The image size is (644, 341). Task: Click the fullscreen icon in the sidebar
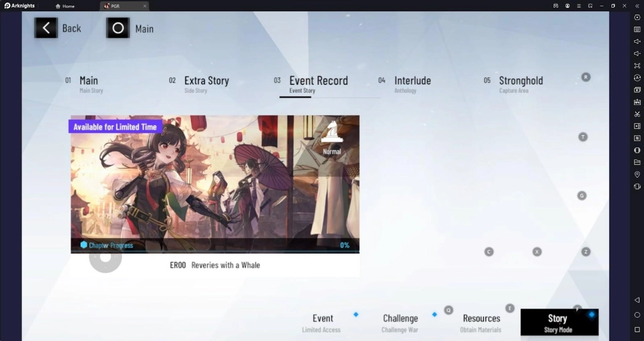[637, 65]
